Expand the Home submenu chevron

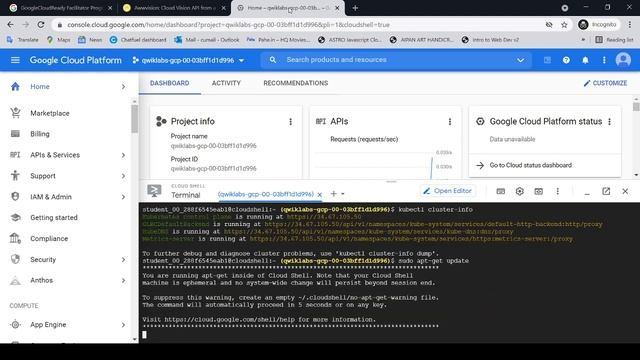(123, 87)
